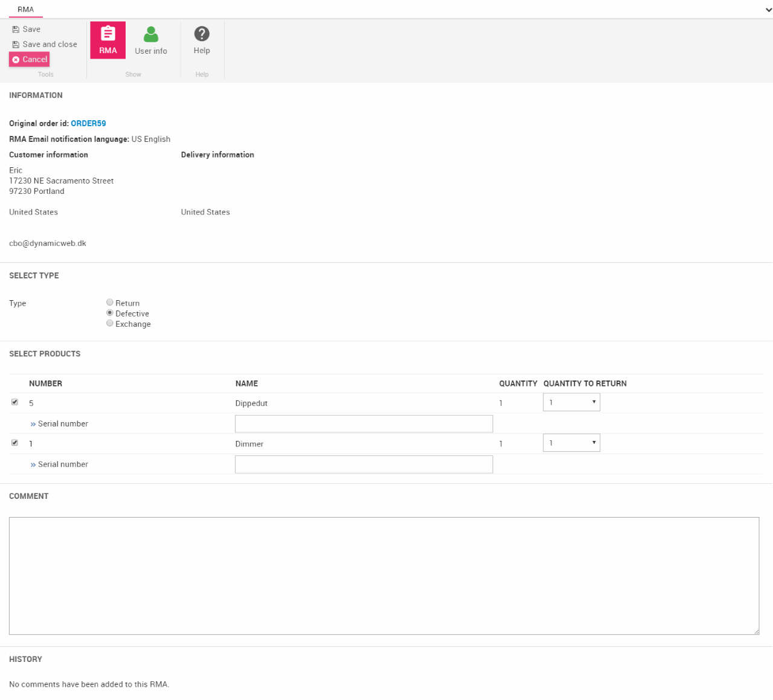Click the Save icon in toolbar
This screenshot has width=773, height=700.
(x=16, y=30)
